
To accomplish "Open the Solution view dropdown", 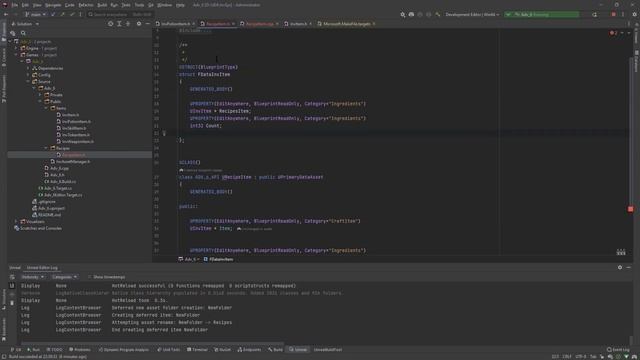I will pos(25,24).
